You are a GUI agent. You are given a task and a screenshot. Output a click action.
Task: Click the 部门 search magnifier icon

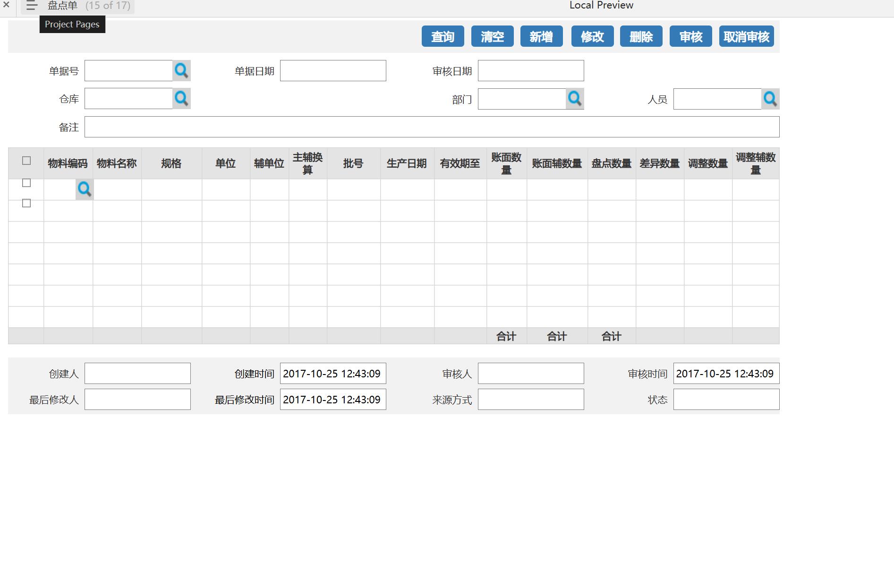pos(575,99)
